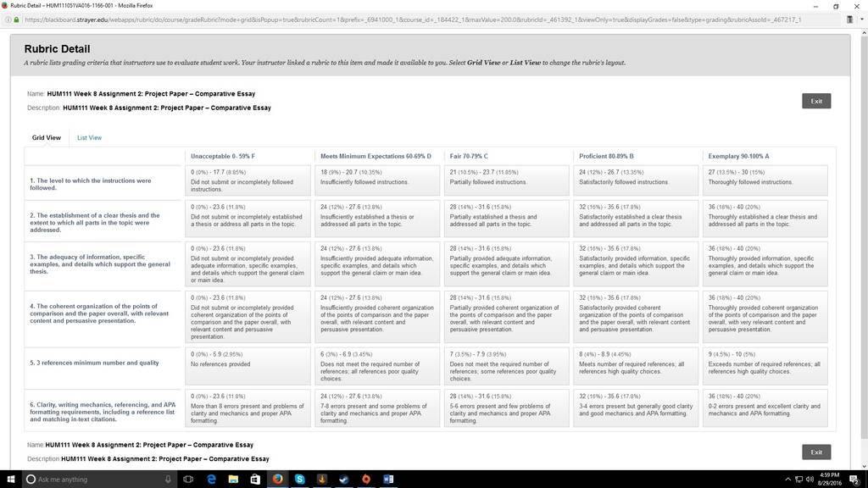Click the assignment name text at top
This screenshot has height=488, width=868.
(x=151, y=94)
